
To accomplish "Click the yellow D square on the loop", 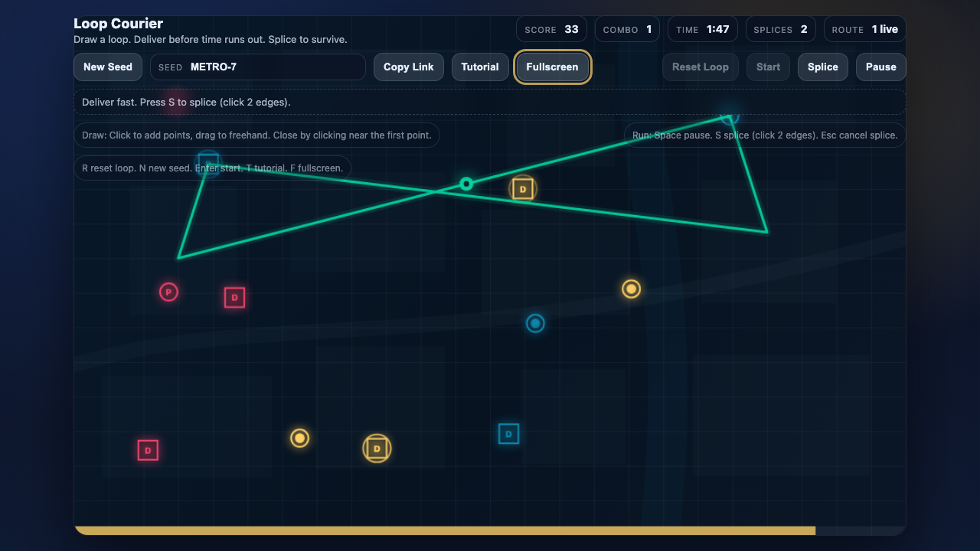I will [x=523, y=188].
